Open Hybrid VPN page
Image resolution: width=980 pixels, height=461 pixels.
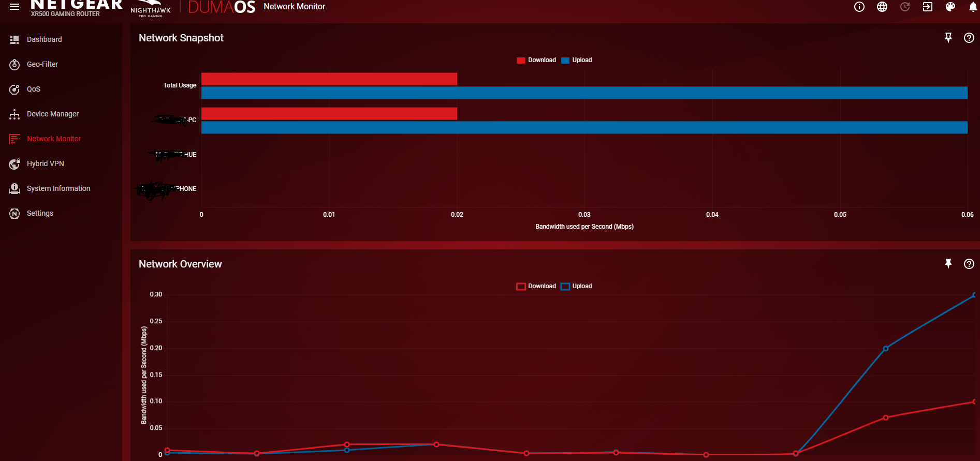click(x=45, y=163)
